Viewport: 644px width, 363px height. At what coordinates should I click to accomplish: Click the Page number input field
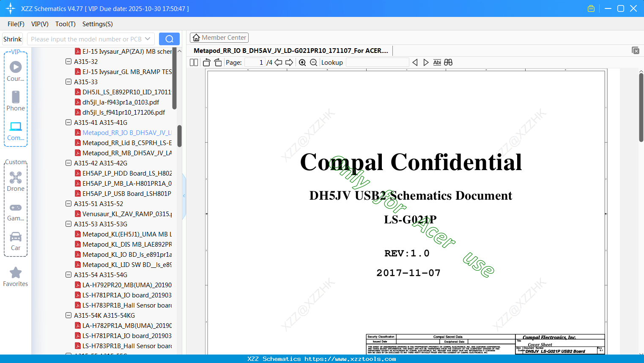click(x=255, y=63)
